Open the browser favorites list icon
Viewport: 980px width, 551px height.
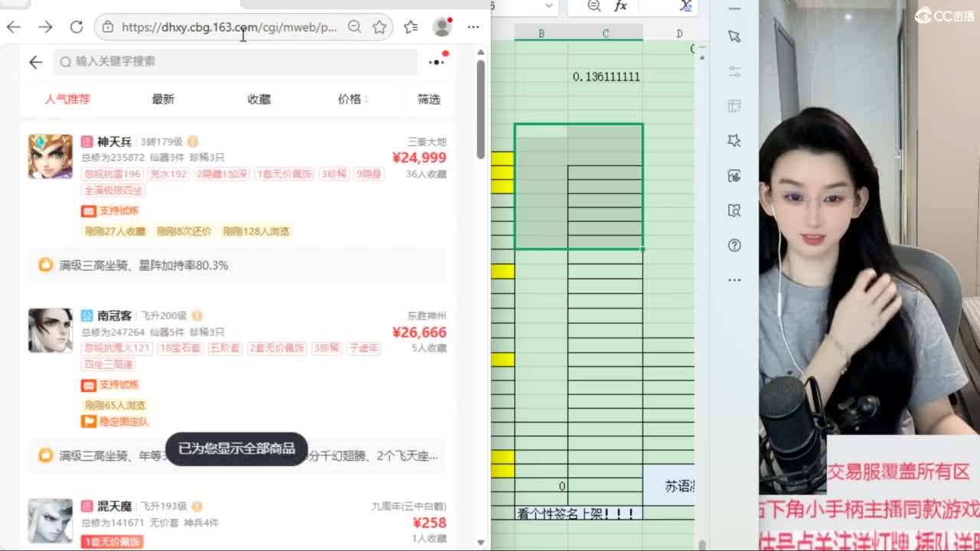point(411,27)
